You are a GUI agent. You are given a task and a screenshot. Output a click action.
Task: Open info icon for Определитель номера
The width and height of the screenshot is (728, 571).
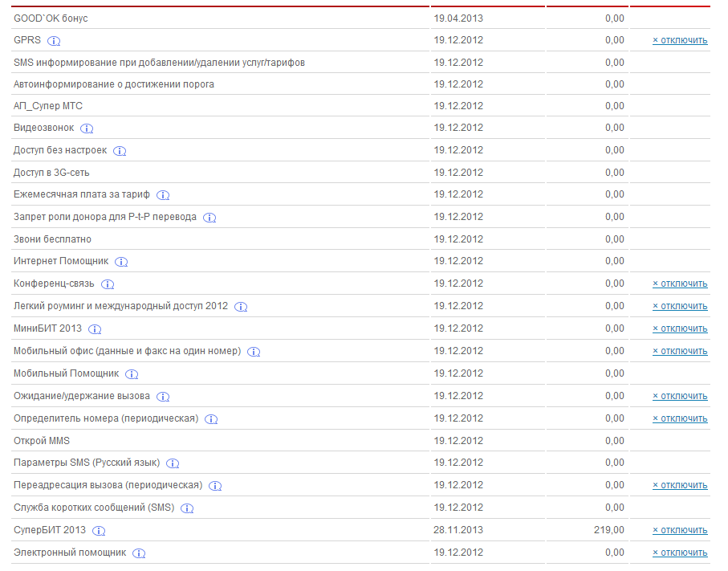[x=212, y=419]
